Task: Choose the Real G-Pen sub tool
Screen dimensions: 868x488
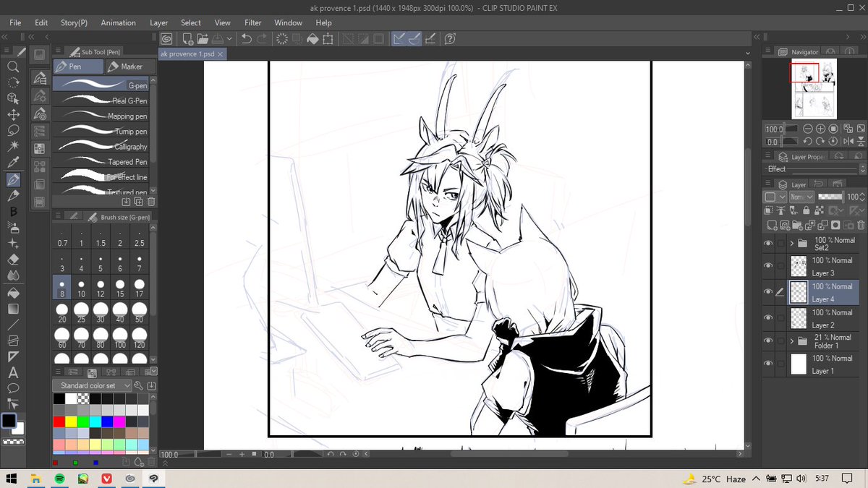Action: tap(101, 100)
